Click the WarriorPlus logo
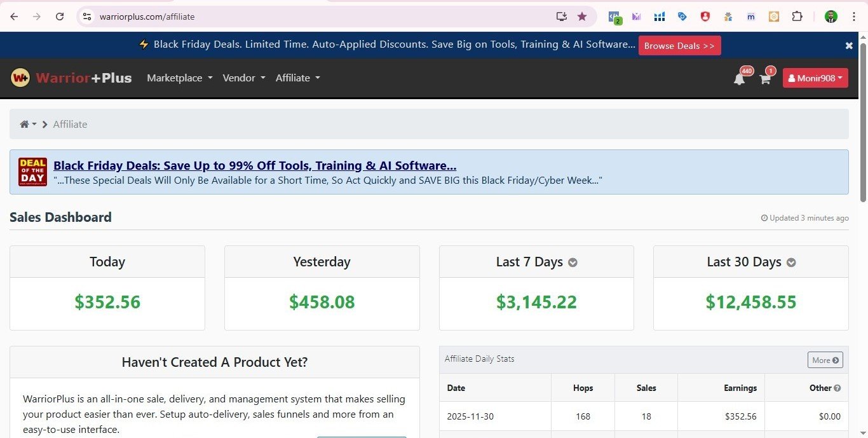This screenshot has height=438, width=868. coord(71,78)
